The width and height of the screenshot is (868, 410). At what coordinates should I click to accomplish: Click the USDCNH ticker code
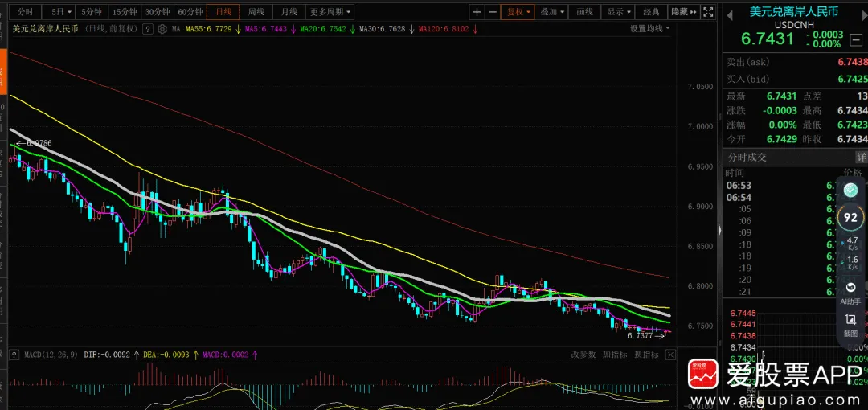(x=793, y=24)
